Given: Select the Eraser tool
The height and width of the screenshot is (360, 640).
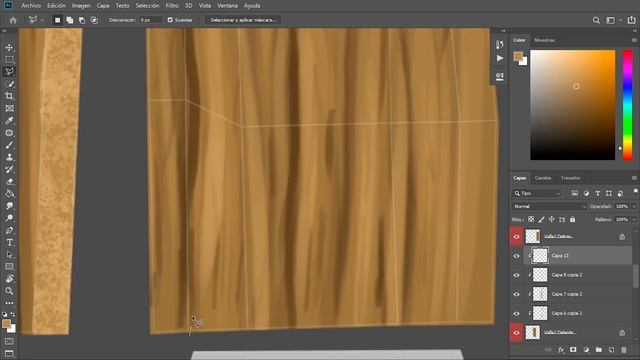Looking at the screenshot, I should (x=9, y=182).
